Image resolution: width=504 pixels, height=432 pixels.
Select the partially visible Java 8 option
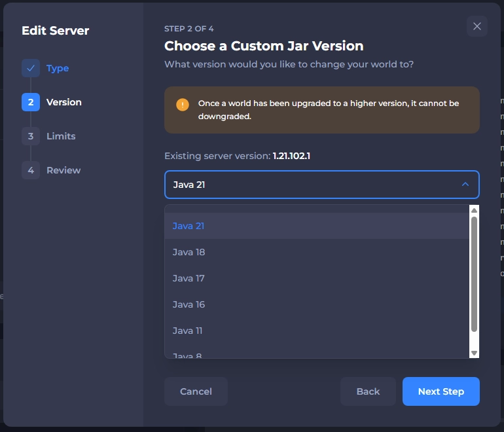click(x=187, y=355)
